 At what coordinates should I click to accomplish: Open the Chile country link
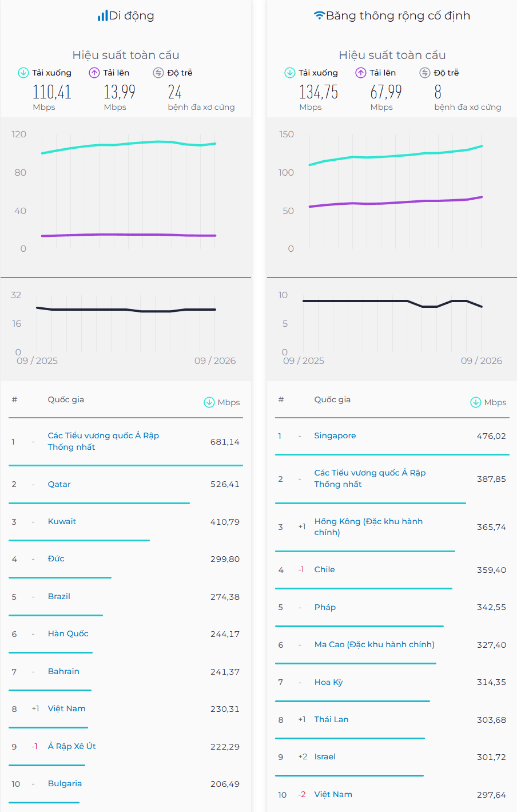[x=325, y=569]
